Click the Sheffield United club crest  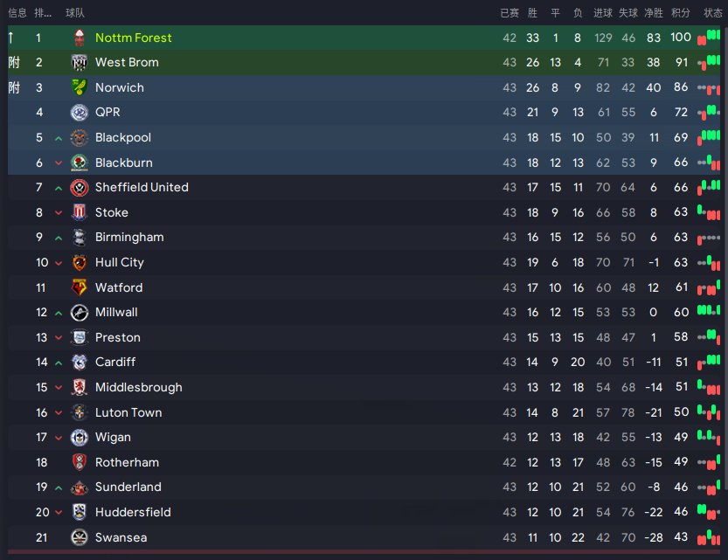pos(80,188)
